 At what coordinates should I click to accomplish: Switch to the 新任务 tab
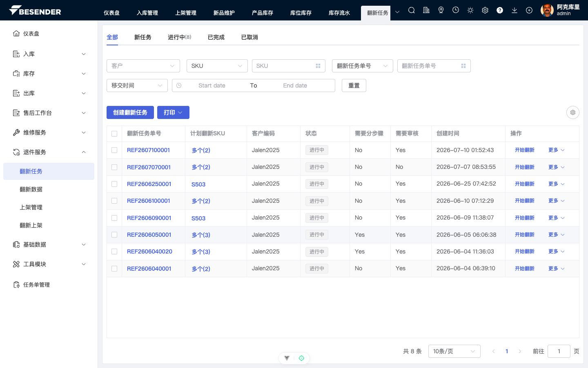143,37
